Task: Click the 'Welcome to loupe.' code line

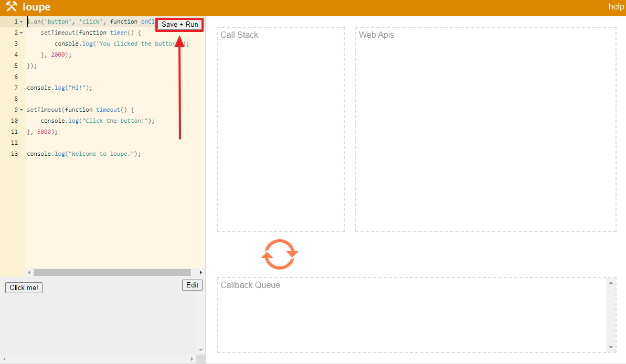Action: (84, 154)
